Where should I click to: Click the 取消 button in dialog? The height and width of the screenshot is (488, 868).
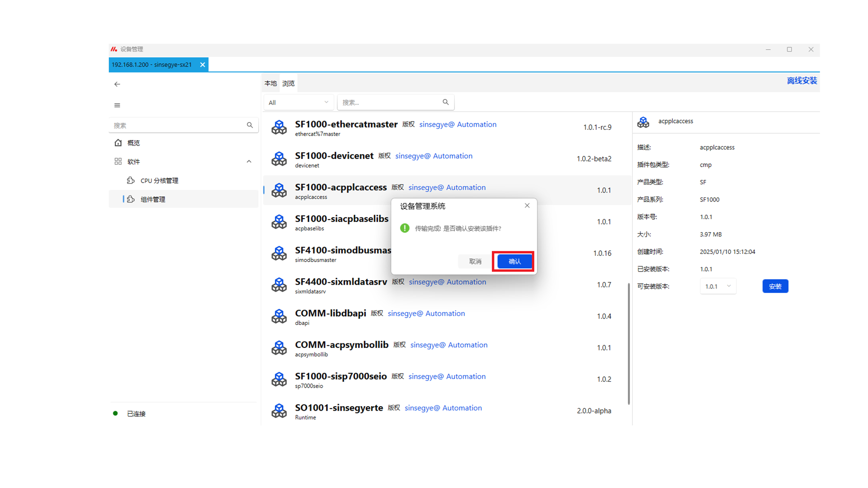[x=475, y=262]
